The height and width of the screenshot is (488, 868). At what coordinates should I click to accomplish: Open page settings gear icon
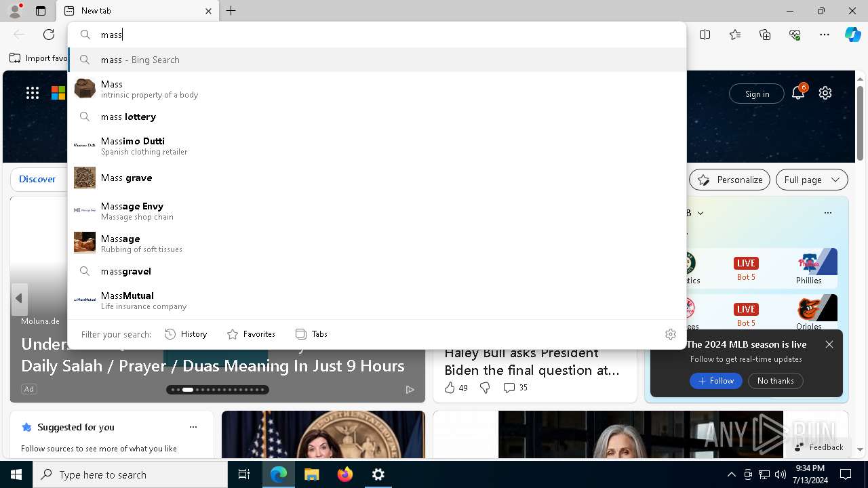point(825,93)
